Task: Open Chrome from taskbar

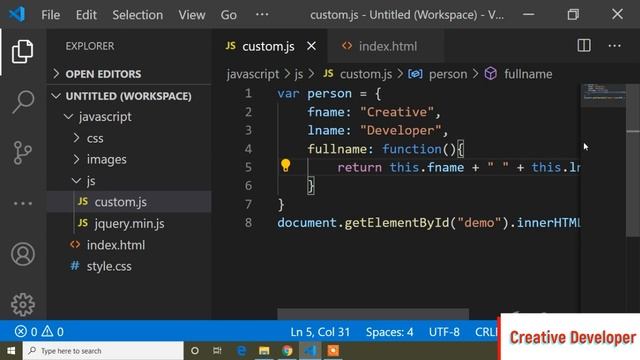Action: (287, 351)
